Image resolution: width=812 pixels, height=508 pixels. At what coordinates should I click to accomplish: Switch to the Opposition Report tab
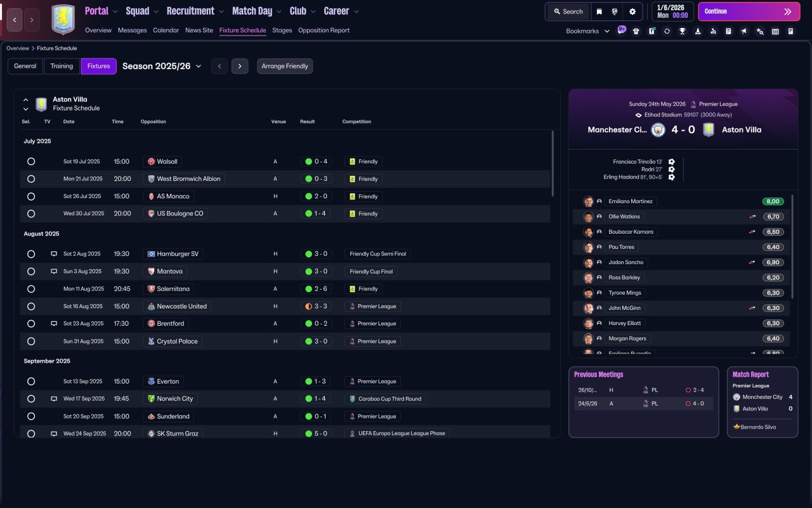[x=324, y=30]
